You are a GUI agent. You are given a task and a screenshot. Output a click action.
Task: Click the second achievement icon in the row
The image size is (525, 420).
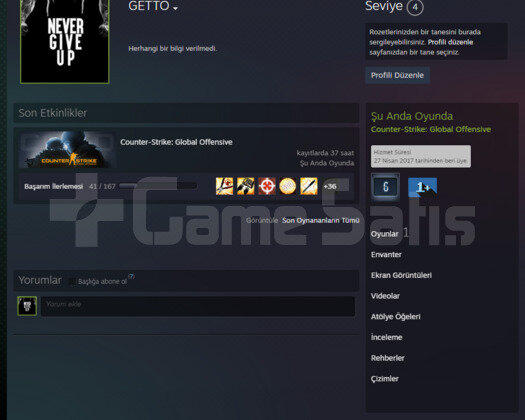[245, 186]
